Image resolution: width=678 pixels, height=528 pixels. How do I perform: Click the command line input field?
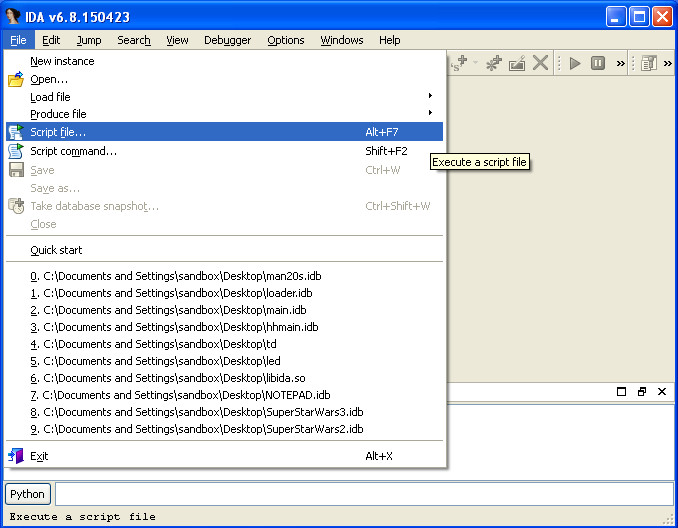(x=364, y=494)
